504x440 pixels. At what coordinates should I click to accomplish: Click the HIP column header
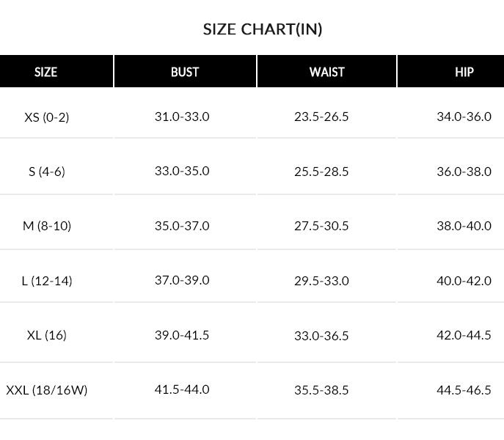click(464, 72)
